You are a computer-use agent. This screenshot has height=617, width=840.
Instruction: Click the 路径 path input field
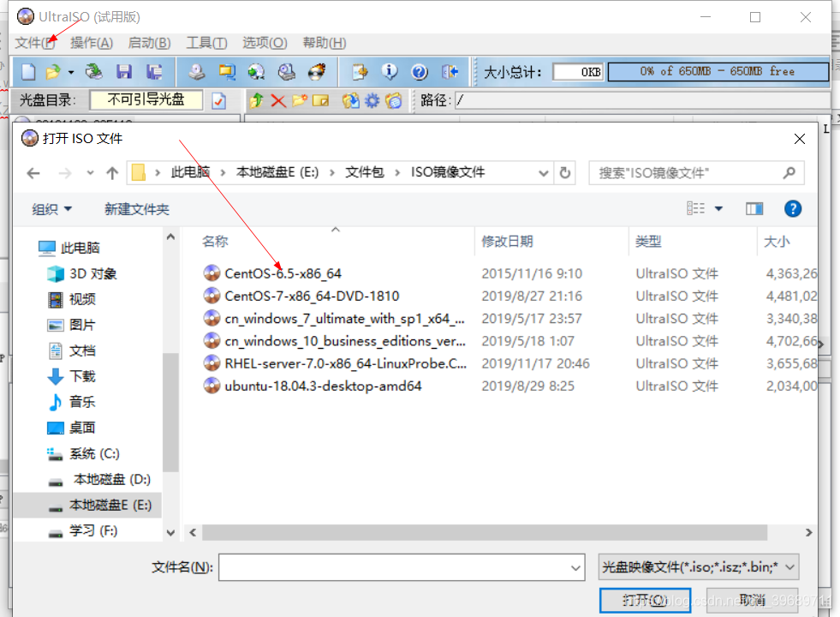[642, 100]
